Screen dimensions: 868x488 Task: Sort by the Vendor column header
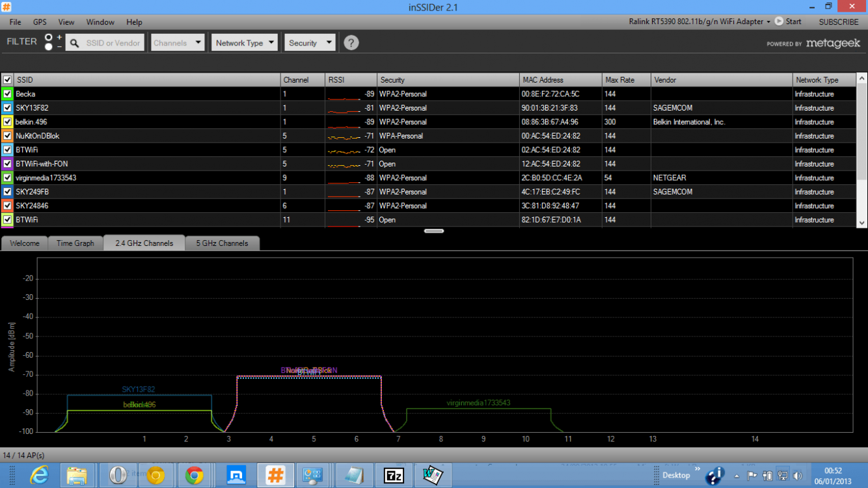point(722,79)
